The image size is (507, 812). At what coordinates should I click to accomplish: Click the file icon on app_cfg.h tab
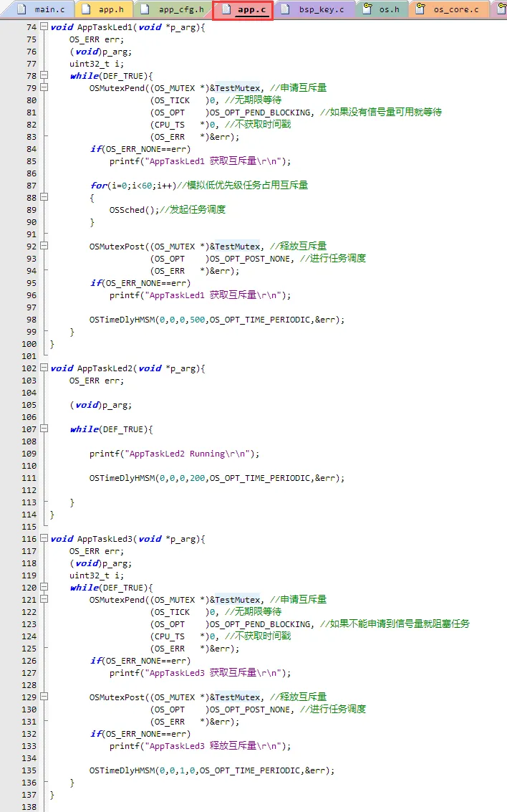[146, 10]
